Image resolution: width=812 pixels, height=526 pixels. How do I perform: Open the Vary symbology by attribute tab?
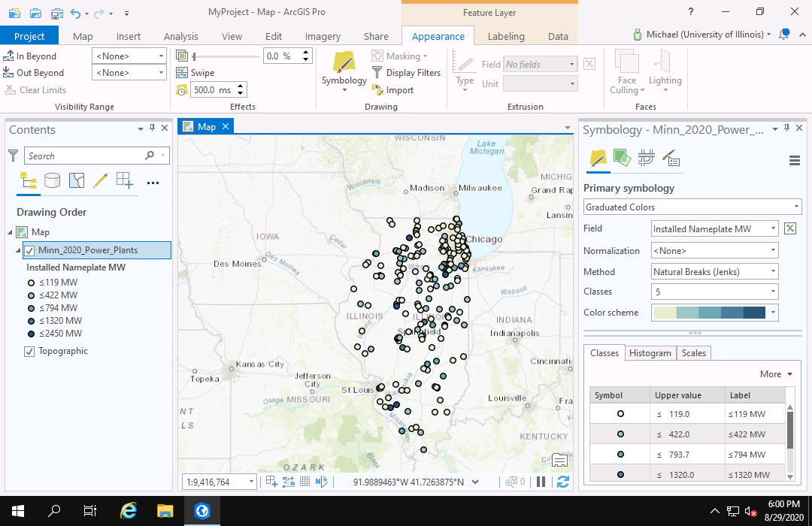tap(621, 158)
